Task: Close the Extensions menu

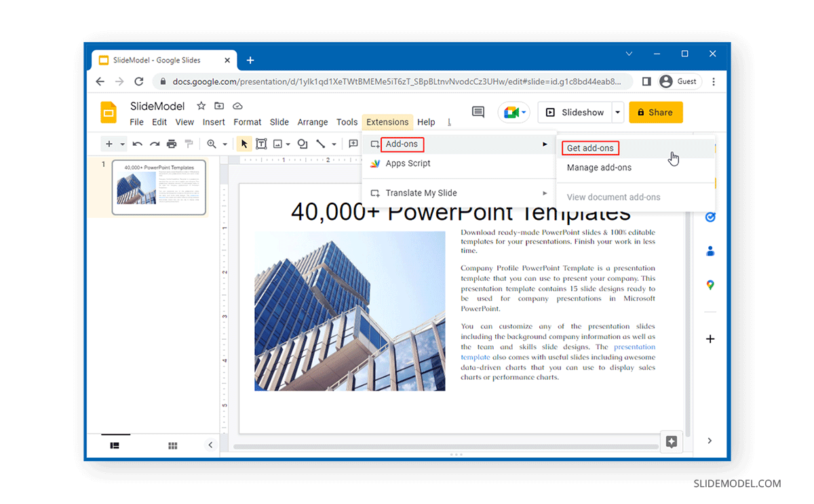Action: coord(387,122)
